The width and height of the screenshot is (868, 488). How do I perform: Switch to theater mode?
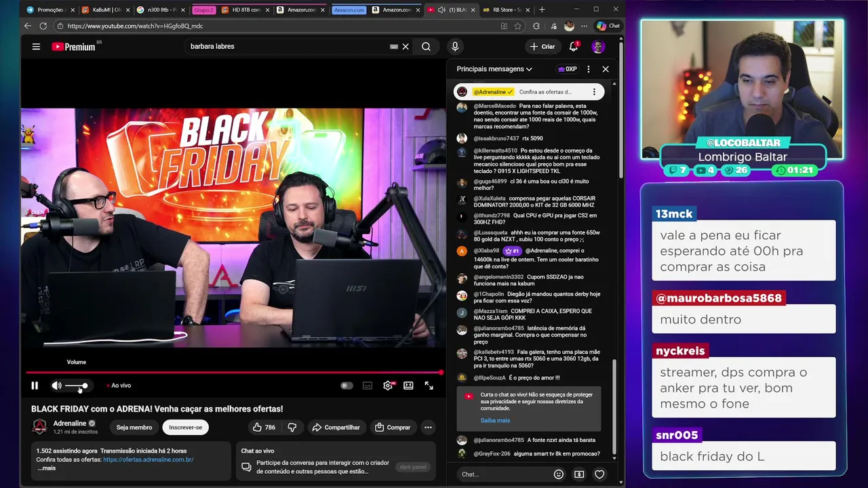(408, 386)
